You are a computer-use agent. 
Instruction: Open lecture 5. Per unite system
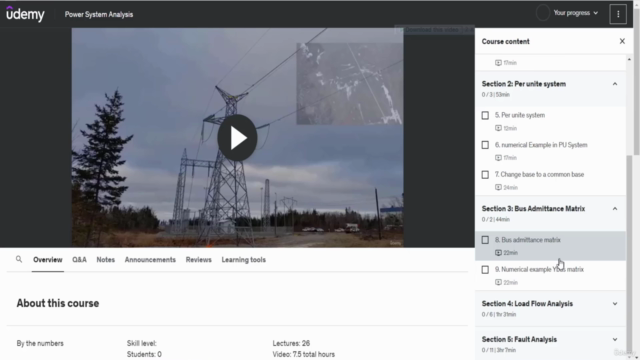520,115
